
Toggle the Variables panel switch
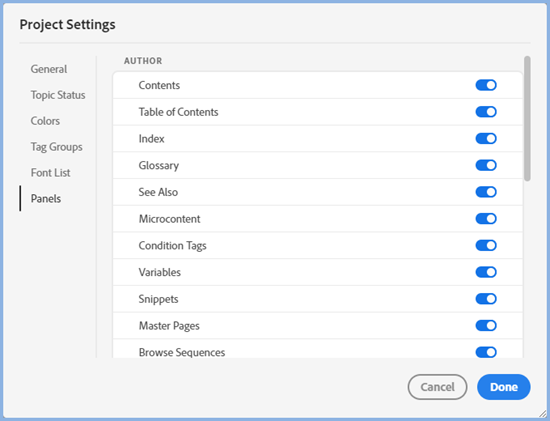pyautogui.click(x=486, y=272)
